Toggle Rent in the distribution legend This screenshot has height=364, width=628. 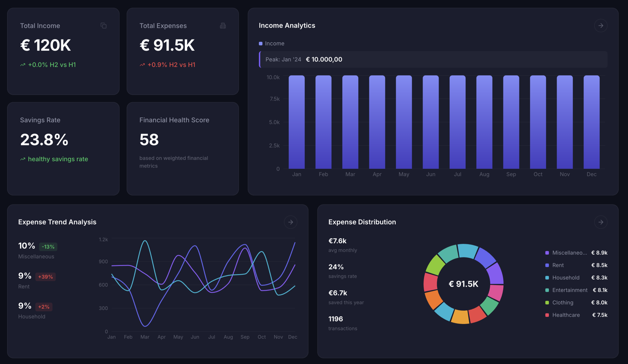(x=558, y=265)
